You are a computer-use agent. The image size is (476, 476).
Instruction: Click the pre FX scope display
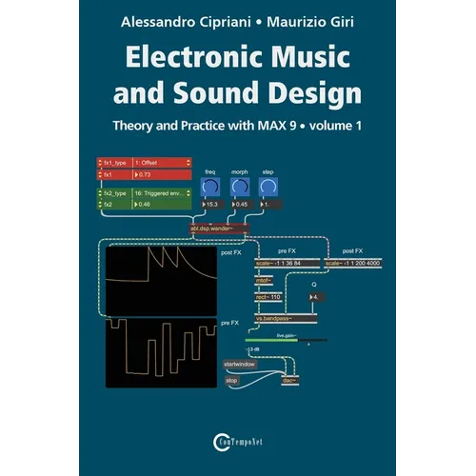point(161,353)
